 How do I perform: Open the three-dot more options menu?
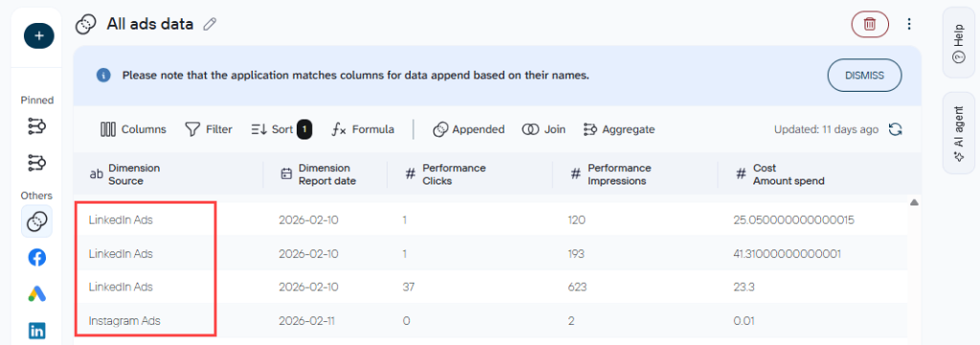909,24
